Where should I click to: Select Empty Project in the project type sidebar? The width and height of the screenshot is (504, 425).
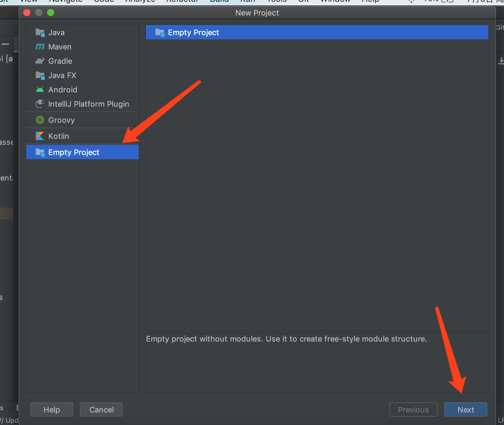click(83, 152)
